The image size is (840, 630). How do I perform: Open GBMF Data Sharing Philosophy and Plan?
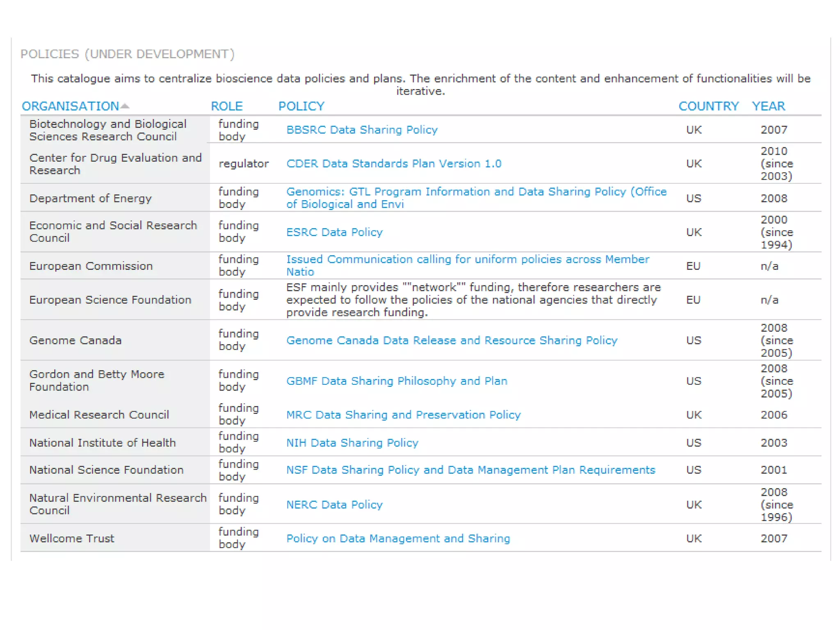(x=397, y=381)
